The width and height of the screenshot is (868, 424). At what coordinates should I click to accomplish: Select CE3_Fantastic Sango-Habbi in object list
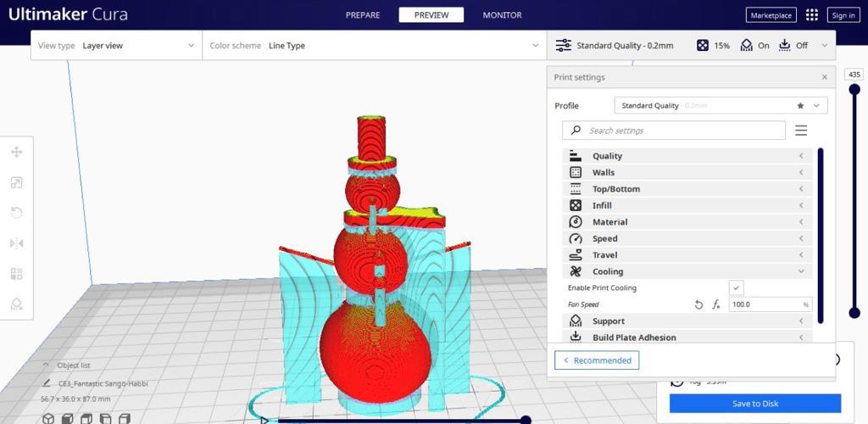(103, 383)
